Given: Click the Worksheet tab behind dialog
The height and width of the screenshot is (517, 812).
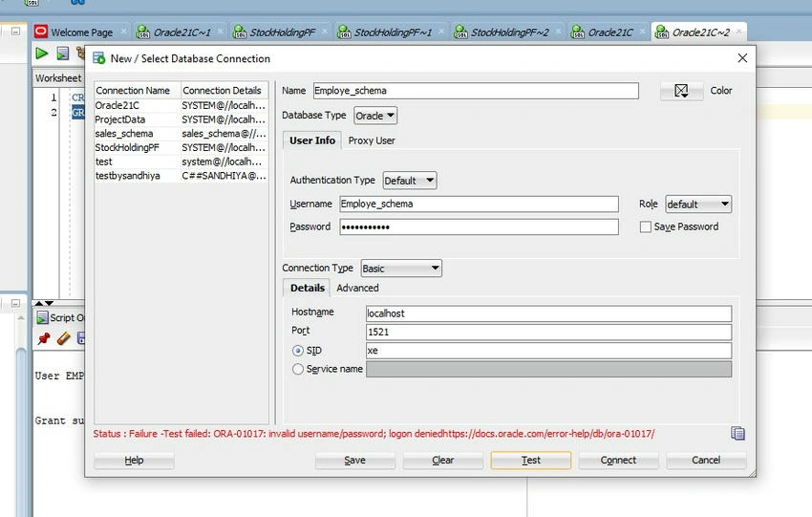Looking at the screenshot, I should pos(58,78).
